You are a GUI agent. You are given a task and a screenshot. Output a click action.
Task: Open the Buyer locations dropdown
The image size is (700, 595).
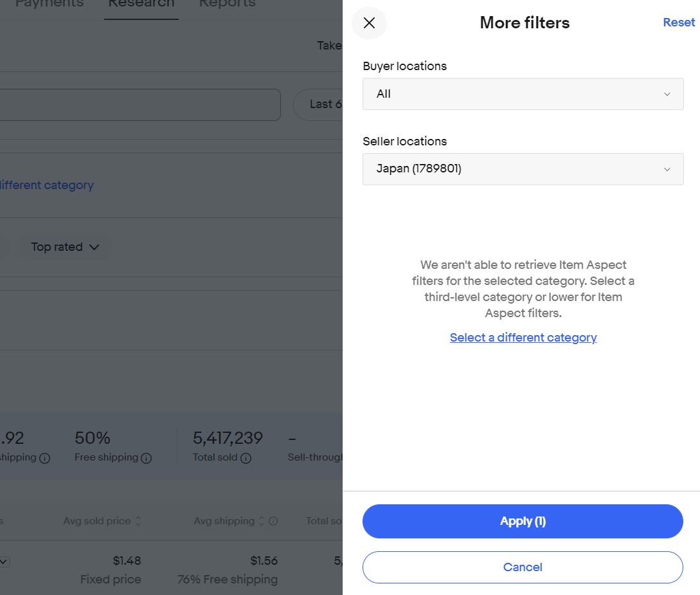[x=523, y=94]
